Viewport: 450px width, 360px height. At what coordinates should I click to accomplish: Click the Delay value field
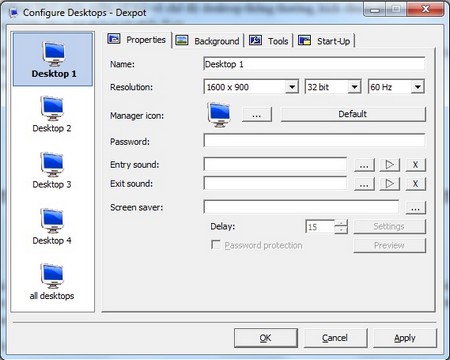tap(320, 227)
